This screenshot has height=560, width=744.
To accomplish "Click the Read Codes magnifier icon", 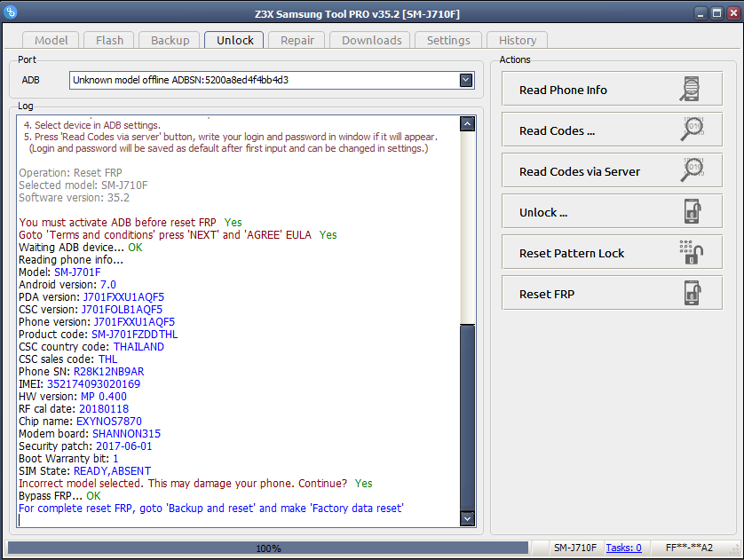I will (x=693, y=130).
